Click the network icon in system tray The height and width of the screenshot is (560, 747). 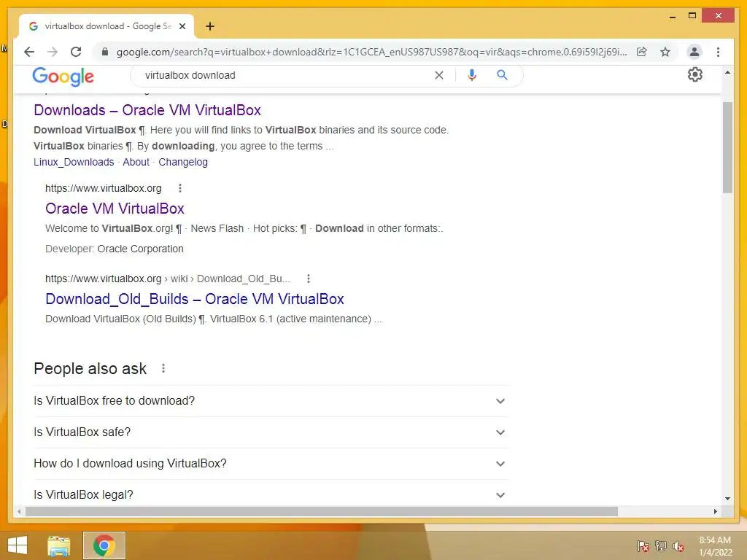(x=661, y=546)
